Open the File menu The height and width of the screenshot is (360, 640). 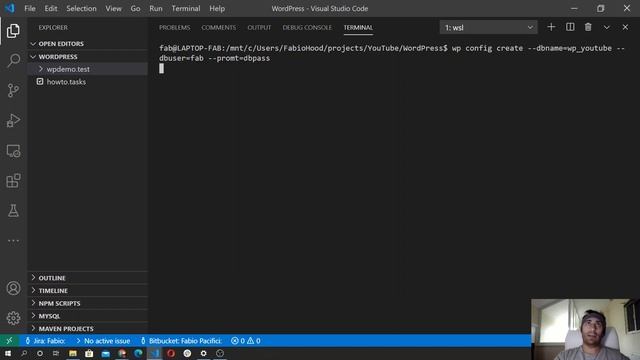30,8
